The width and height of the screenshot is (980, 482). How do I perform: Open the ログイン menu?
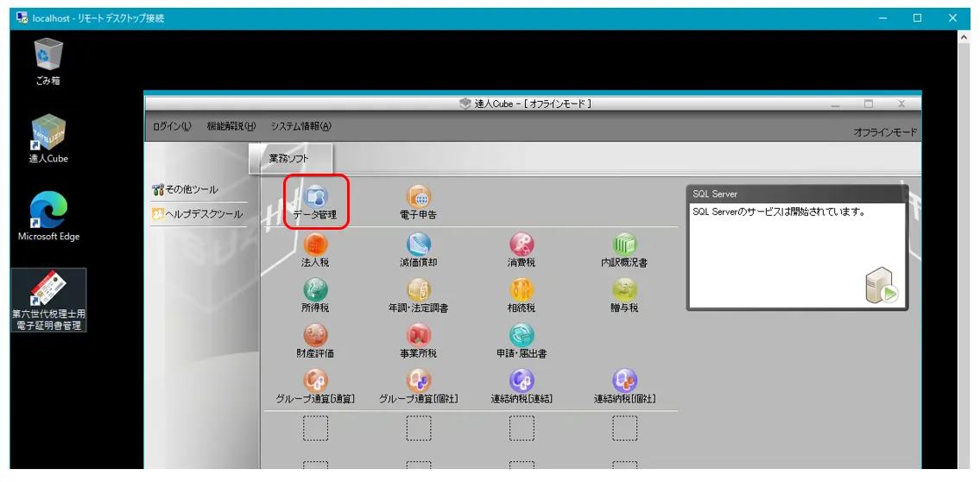[172, 126]
